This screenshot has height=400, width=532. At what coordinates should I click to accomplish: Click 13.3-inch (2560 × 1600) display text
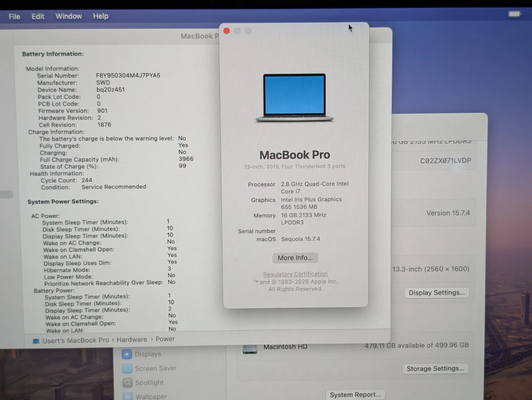(431, 269)
